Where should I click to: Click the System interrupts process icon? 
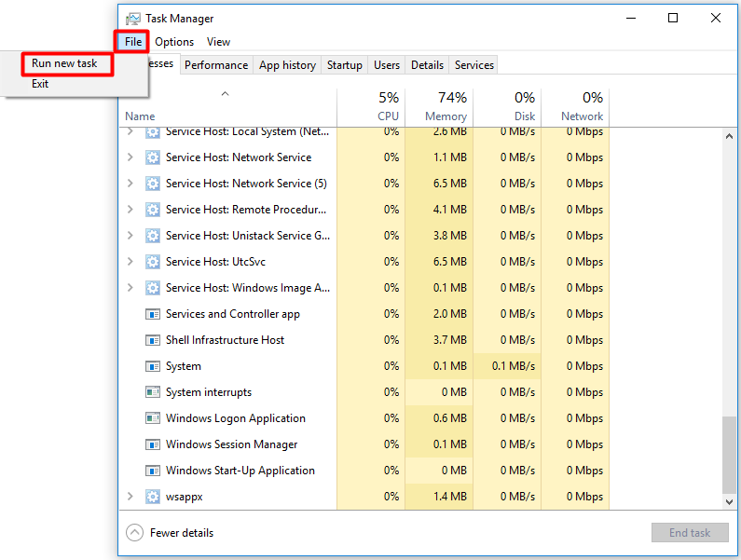(152, 391)
